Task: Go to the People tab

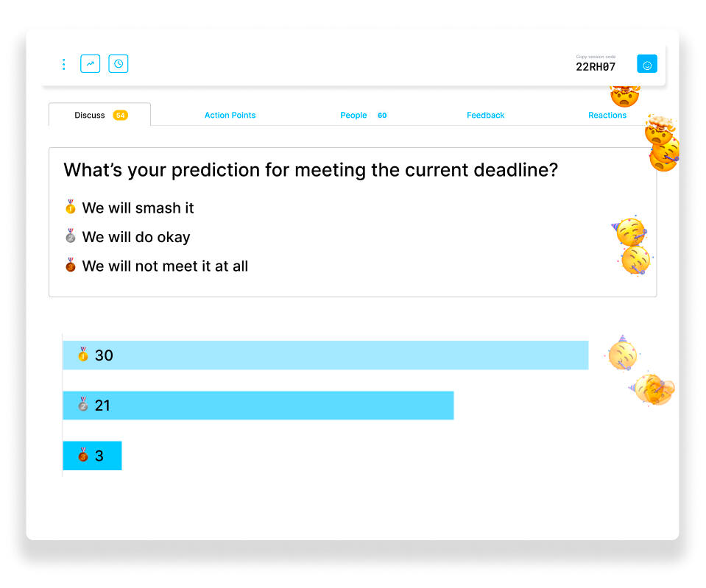Action: [353, 116]
